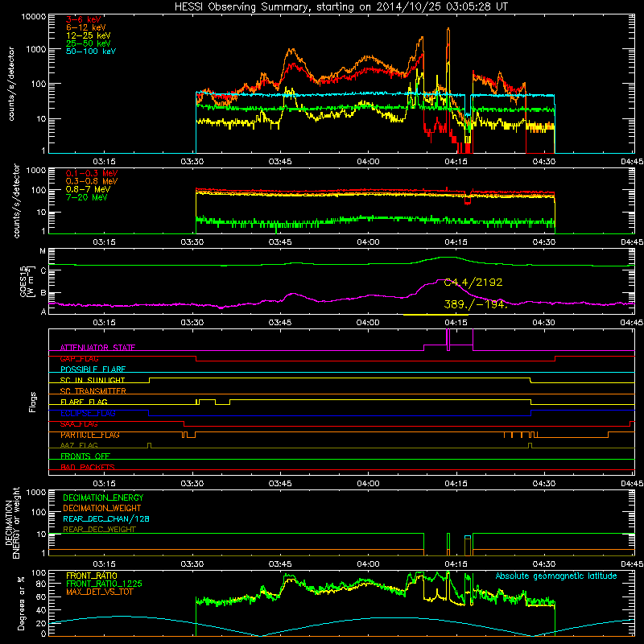The image size is (644, 644).
Task: Click the REAR_DEC_WEIGHT legend label
Action: point(99,530)
